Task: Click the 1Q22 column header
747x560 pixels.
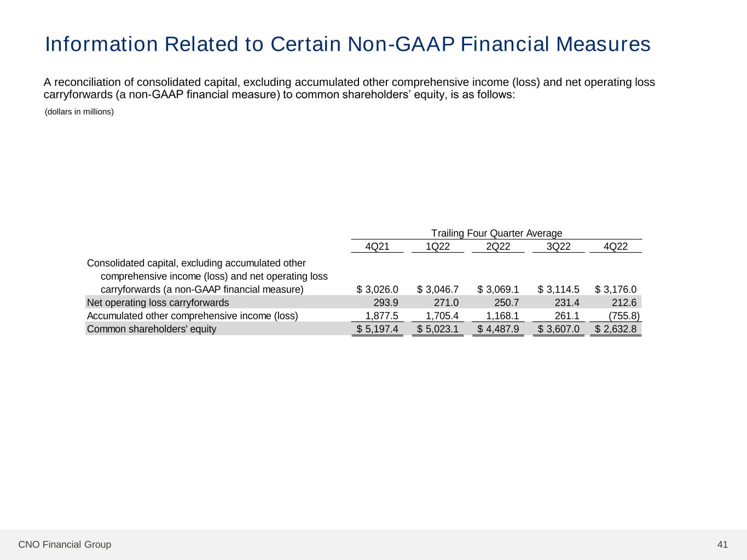Action: [438, 247]
